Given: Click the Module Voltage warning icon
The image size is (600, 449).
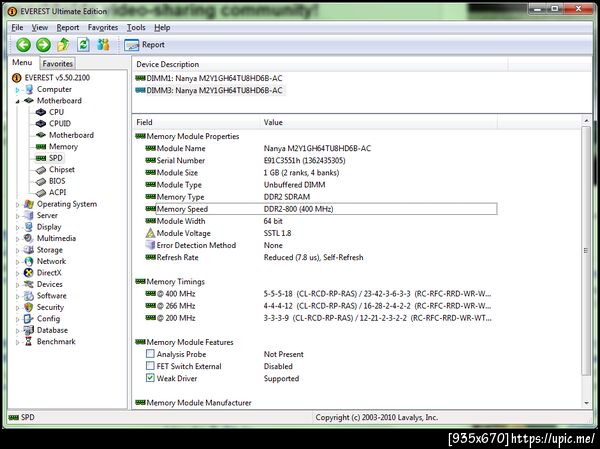Looking at the screenshot, I should [x=150, y=233].
